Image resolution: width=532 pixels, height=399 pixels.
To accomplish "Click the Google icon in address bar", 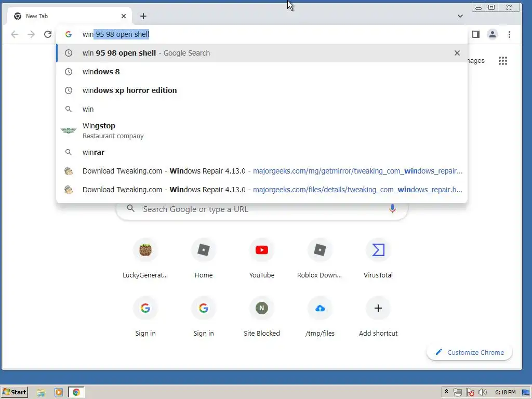I will pos(69,34).
